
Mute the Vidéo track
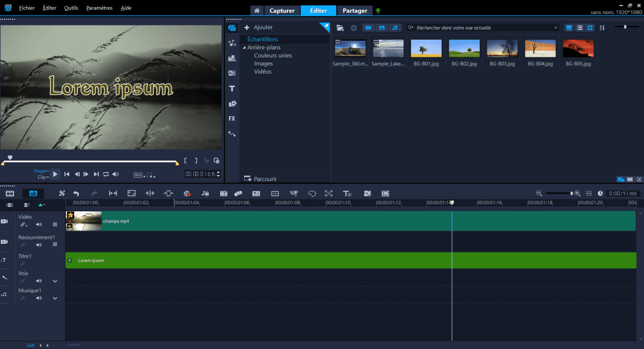click(x=39, y=225)
